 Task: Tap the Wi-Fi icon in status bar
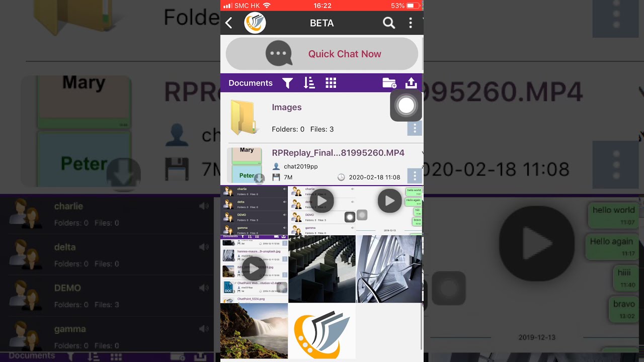(267, 6)
